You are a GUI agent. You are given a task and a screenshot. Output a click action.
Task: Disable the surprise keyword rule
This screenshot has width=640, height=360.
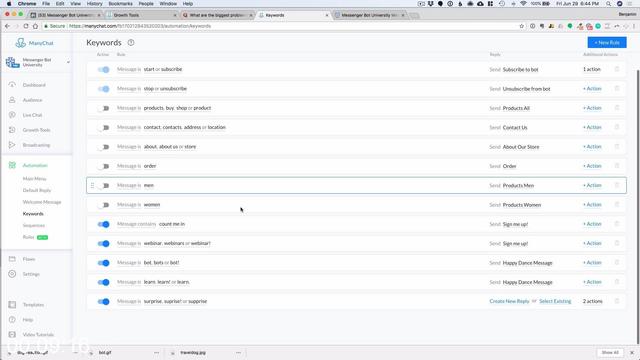coord(103,301)
